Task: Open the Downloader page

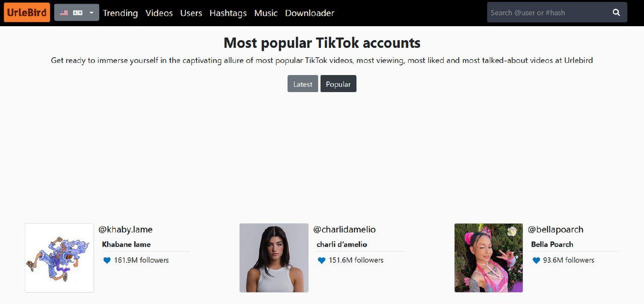Action: click(309, 13)
